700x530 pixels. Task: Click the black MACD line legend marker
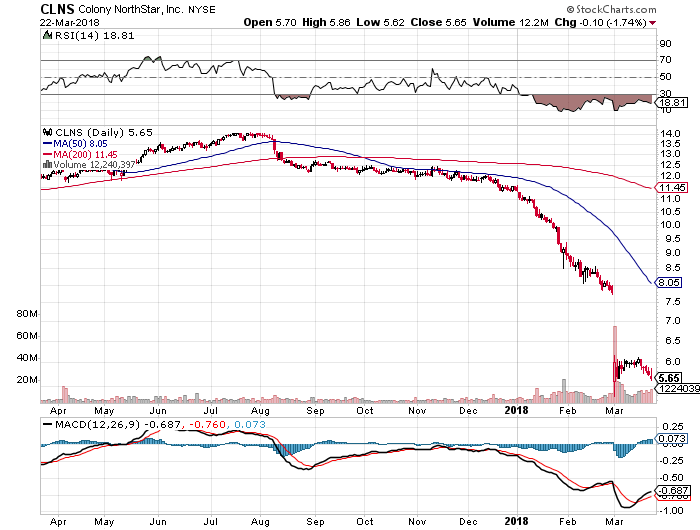pos(47,424)
